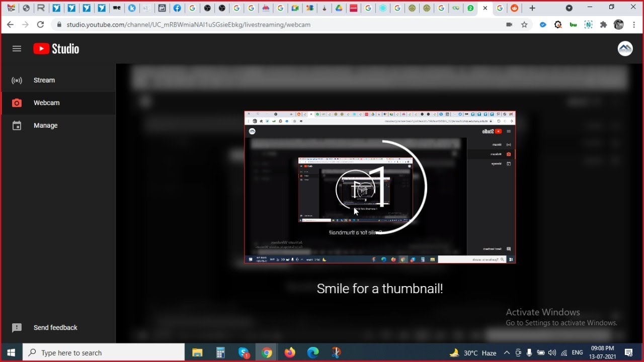Screen dimensions: 644x362
Task: Click the browser back arrow
Action: tap(10, 25)
